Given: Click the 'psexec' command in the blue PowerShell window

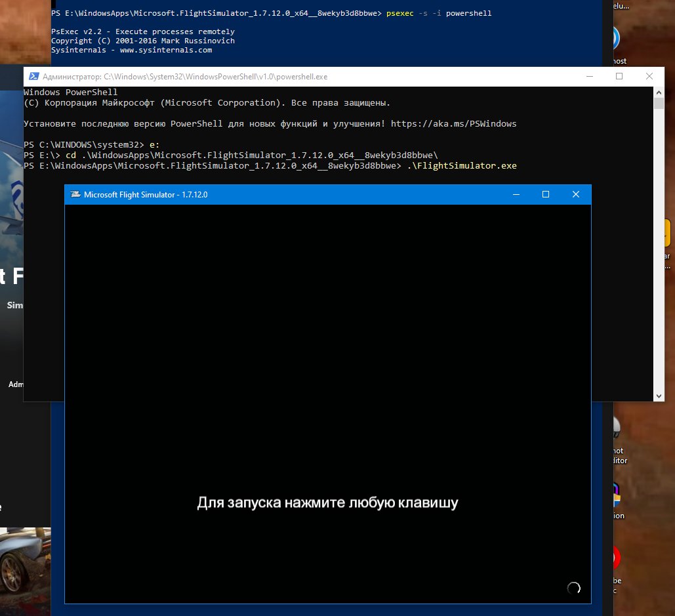Looking at the screenshot, I should [x=400, y=13].
